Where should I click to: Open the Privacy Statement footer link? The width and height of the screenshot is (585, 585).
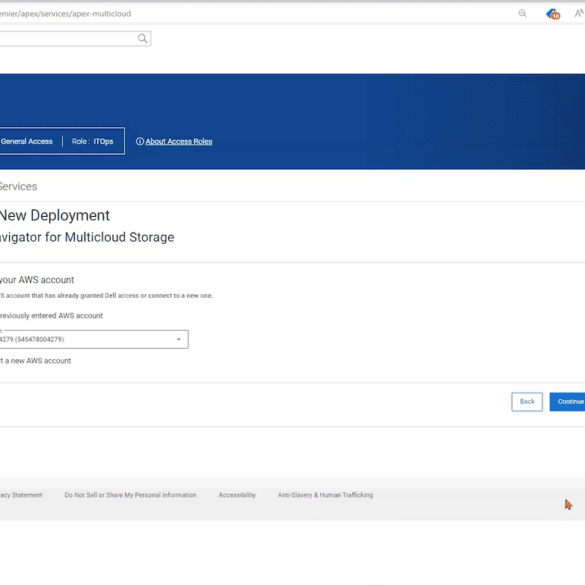click(21, 495)
